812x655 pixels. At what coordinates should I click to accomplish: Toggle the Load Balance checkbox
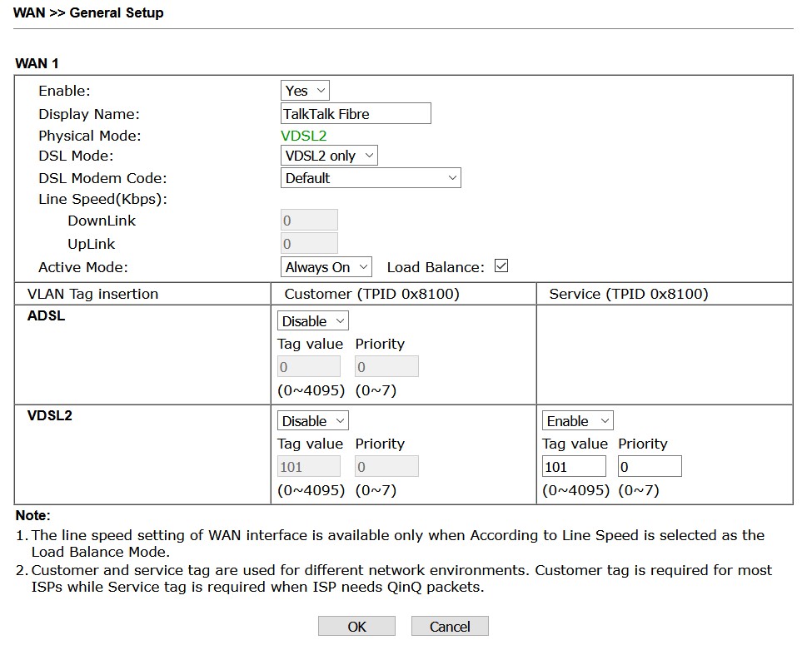(501, 266)
